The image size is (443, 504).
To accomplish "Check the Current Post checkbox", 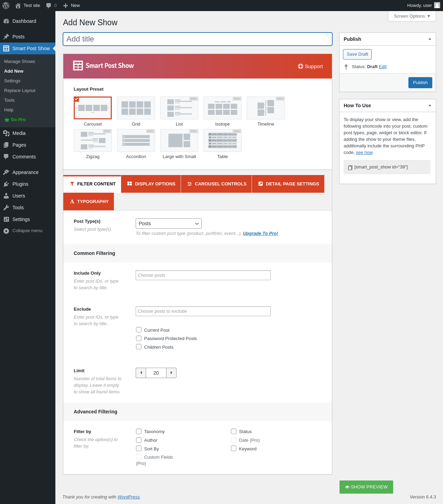I will (139, 330).
